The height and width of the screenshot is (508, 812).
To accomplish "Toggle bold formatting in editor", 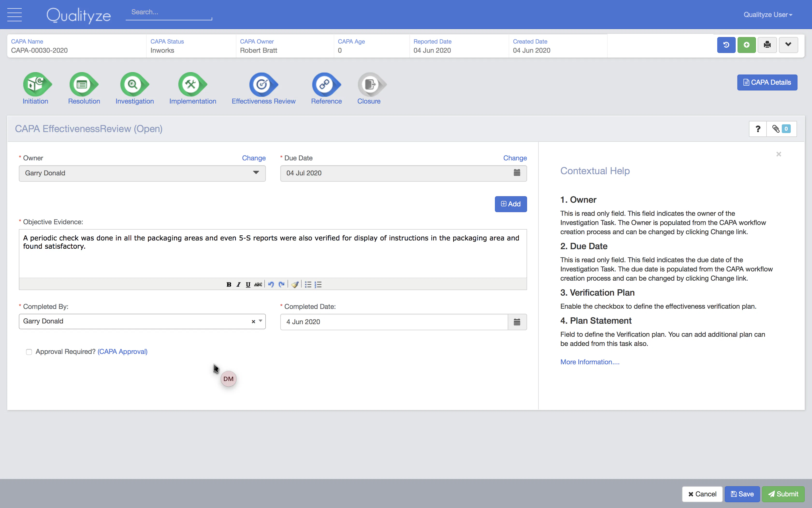I will (x=229, y=284).
